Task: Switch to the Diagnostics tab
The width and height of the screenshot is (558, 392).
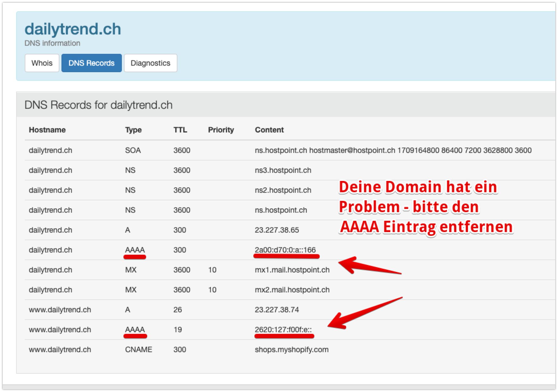Action: [x=150, y=63]
